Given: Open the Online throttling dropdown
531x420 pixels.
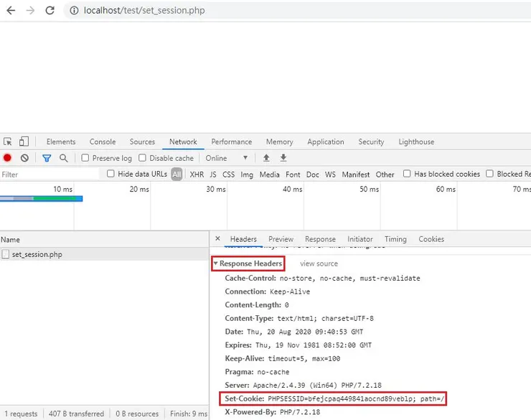Looking at the screenshot, I should pos(227,158).
